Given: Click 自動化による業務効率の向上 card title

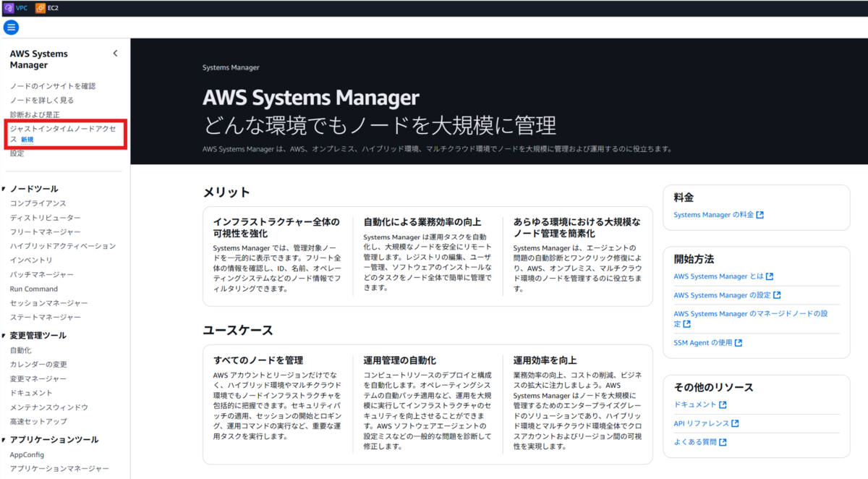Looking at the screenshot, I should tap(422, 222).
